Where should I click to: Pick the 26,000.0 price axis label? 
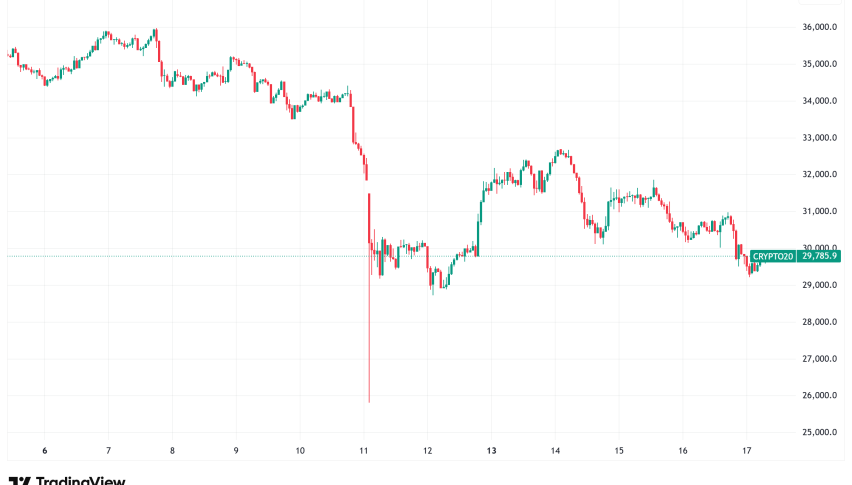818,396
